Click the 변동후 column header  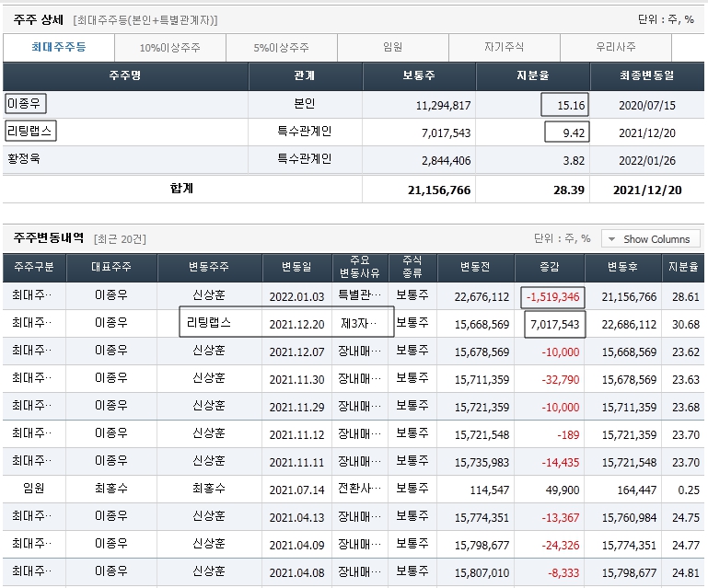(x=622, y=267)
